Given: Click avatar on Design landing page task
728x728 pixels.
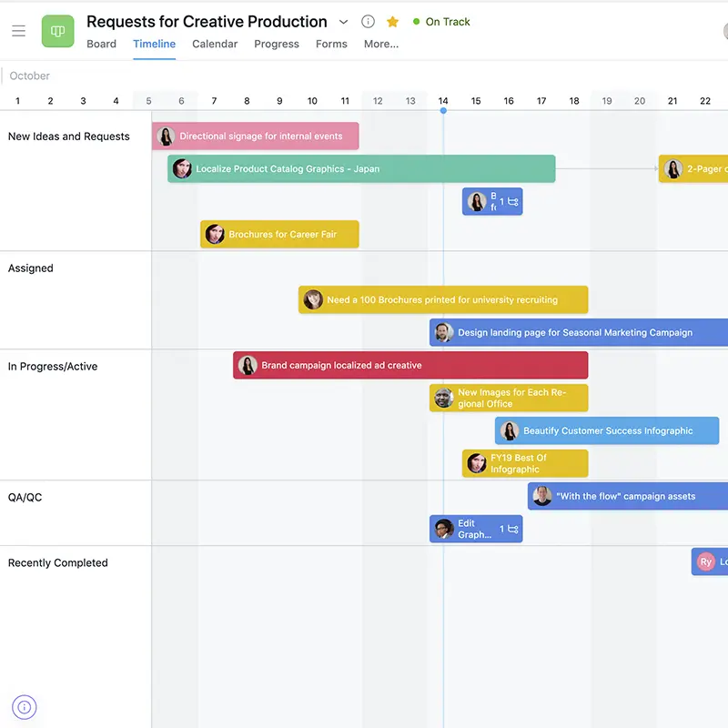Looking at the screenshot, I should click(444, 332).
